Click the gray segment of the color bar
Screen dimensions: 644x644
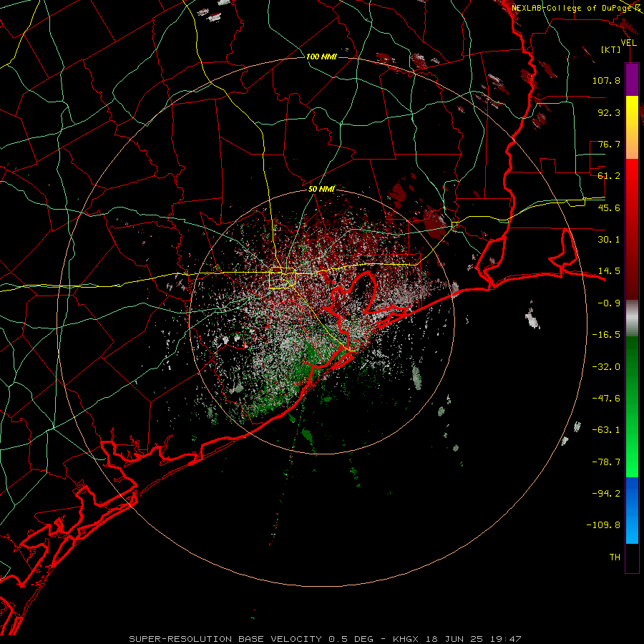[632, 318]
